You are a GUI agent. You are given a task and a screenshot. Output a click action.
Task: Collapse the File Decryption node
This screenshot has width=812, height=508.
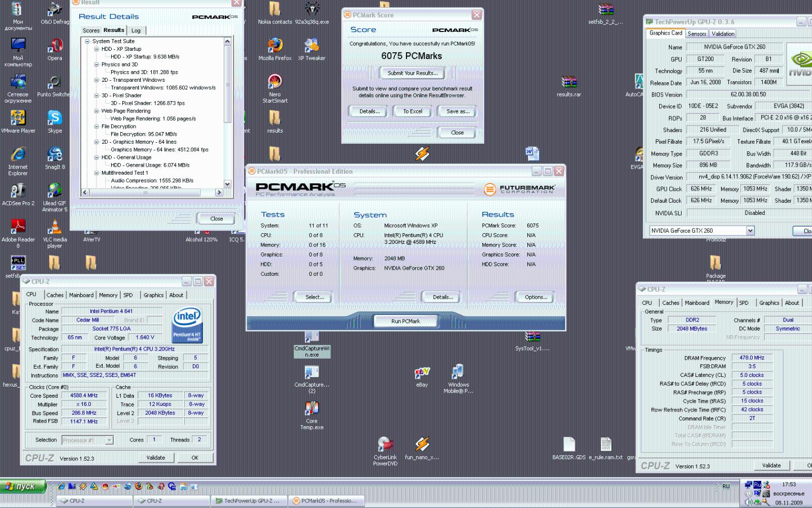pos(96,126)
